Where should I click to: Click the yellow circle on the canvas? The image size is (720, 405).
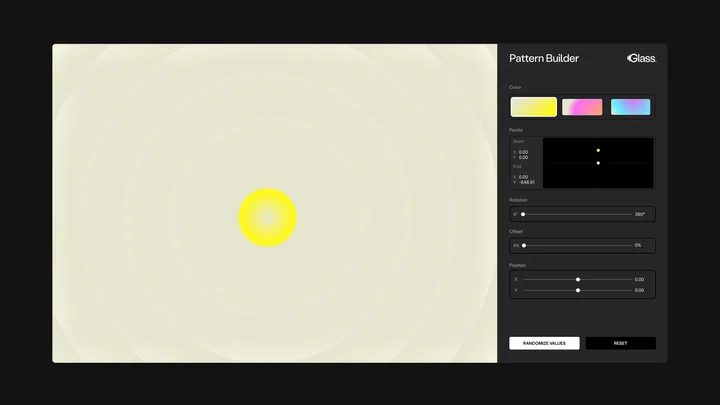pyautogui.click(x=267, y=217)
